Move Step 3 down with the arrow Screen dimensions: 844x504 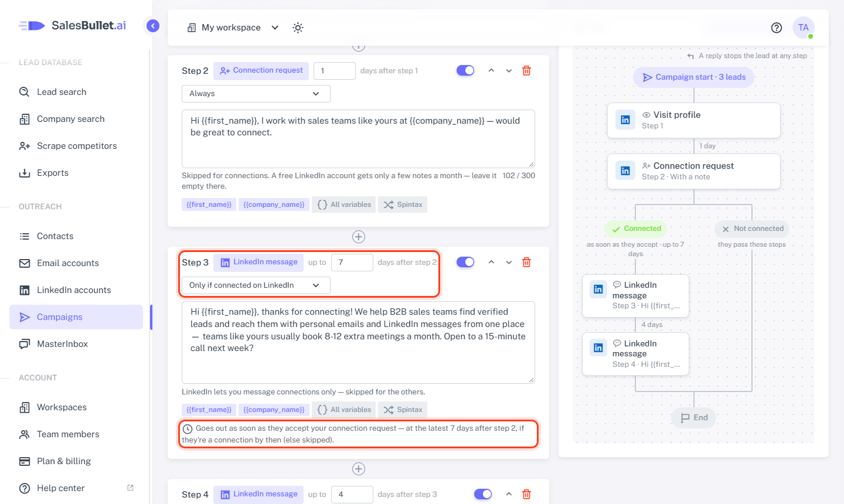click(509, 262)
